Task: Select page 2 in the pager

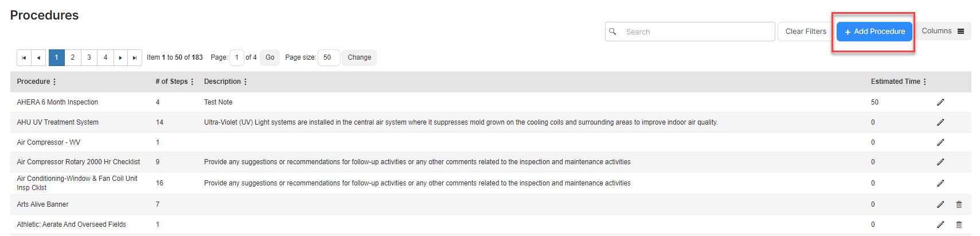Action: 73,57
